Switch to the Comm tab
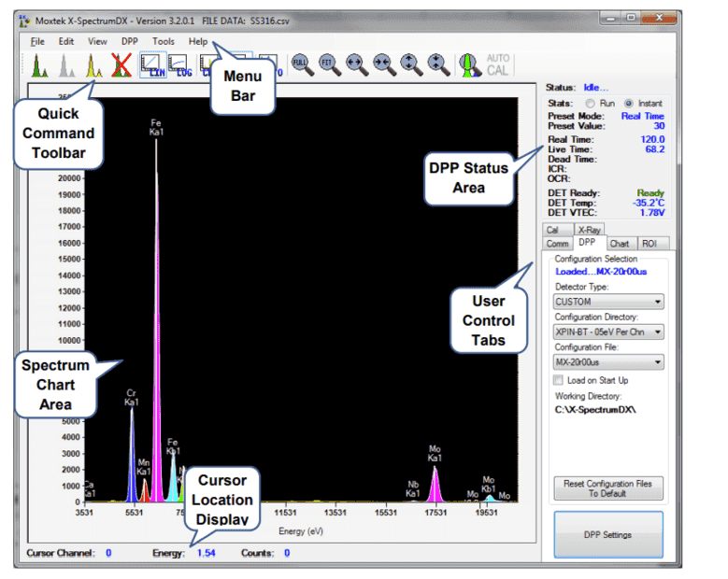 [x=557, y=244]
